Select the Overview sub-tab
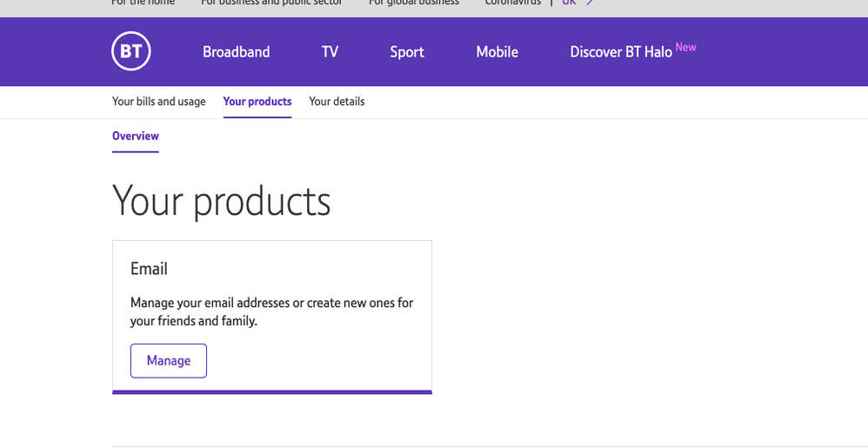 [x=135, y=137]
